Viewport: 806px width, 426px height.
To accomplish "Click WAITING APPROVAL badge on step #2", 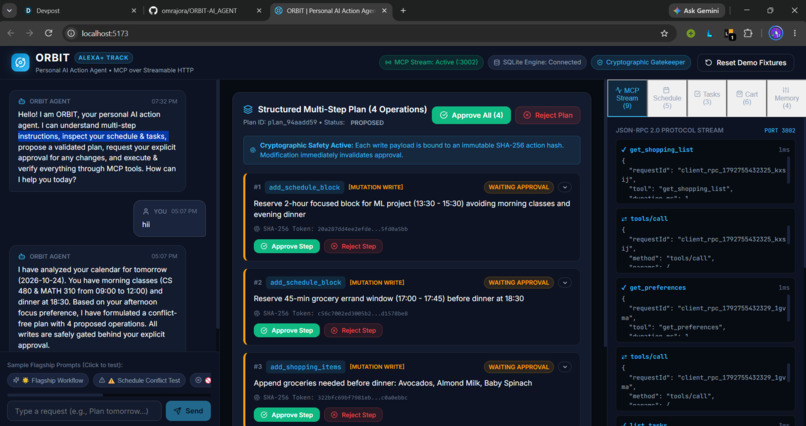I will (x=519, y=283).
